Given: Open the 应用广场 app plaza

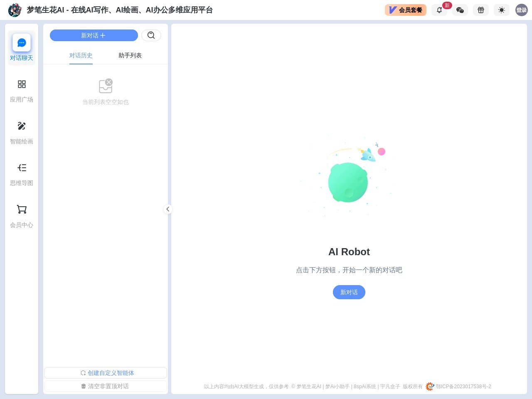Looking at the screenshot, I should tap(22, 91).
